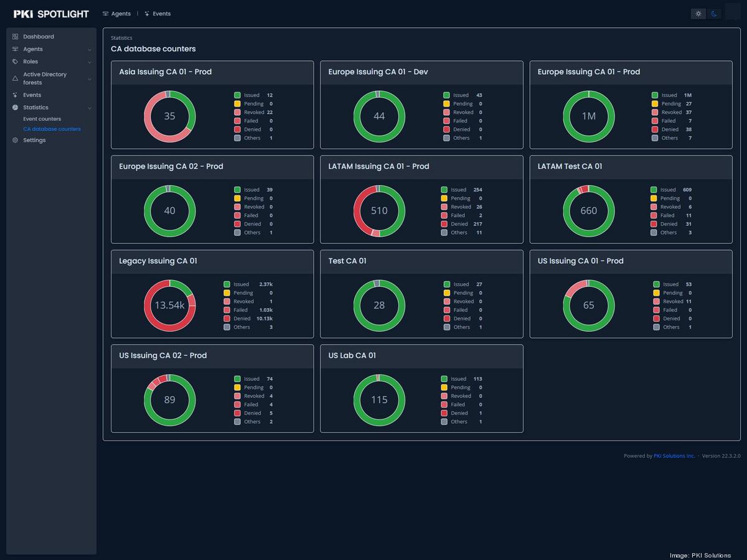
Task: Click the LATAM Issuing CA 01 donut chart
Action: pos(379,211)
